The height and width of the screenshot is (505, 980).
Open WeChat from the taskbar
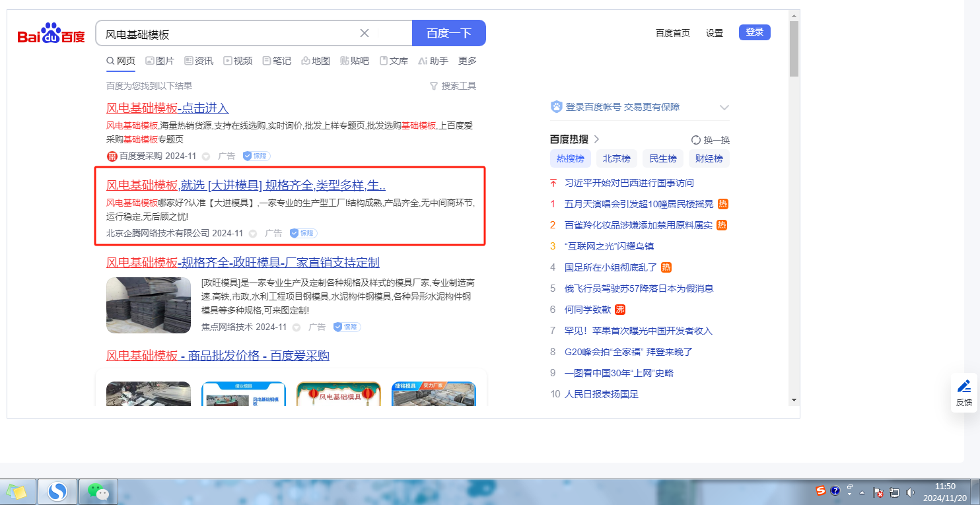pyautogui.click(x=98, y=492)
